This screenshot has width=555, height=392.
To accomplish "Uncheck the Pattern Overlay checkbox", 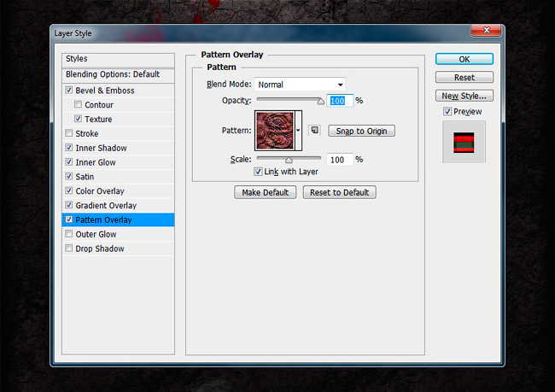I will click(69, 219).
